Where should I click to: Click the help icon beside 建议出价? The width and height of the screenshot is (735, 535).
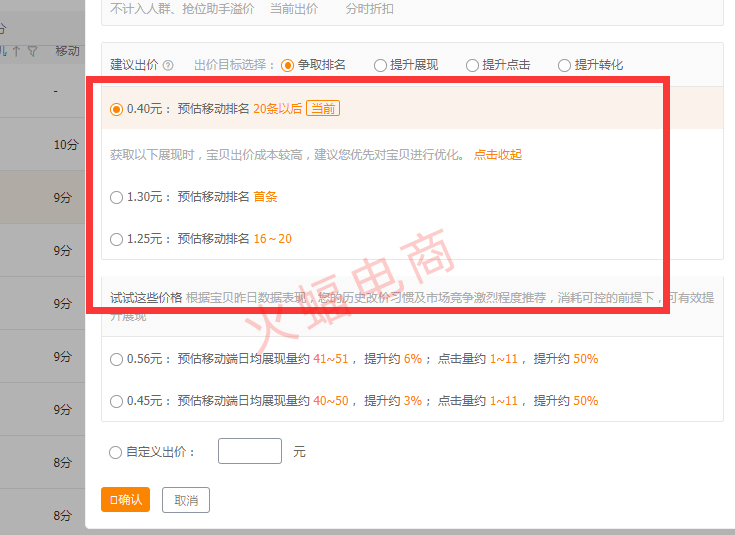coord(168,66)
